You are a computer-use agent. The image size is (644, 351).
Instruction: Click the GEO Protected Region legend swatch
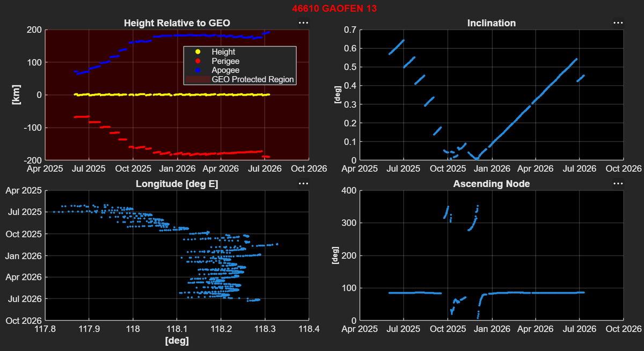tap(197, 79)
